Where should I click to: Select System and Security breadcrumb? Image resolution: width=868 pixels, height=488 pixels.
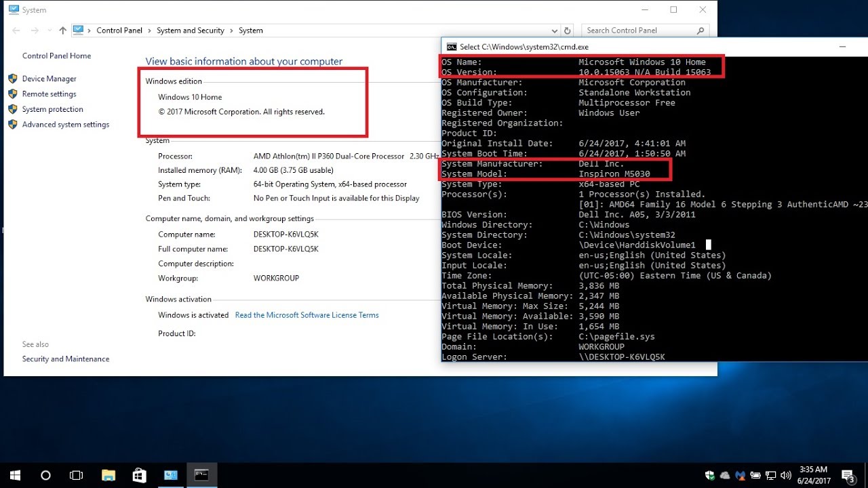click(191, 30)
